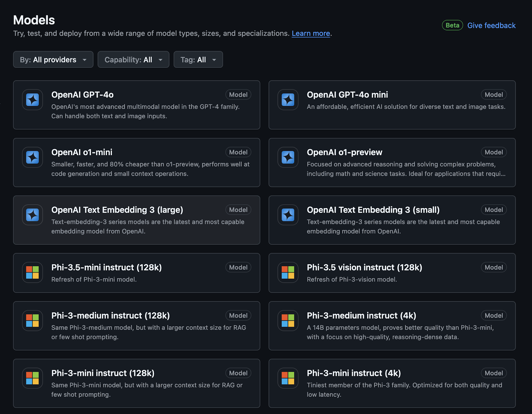Click Model badge on Phi-3.5-mini instruct card
The width and height of the screenshot is (532, 414).
[238, 267]
